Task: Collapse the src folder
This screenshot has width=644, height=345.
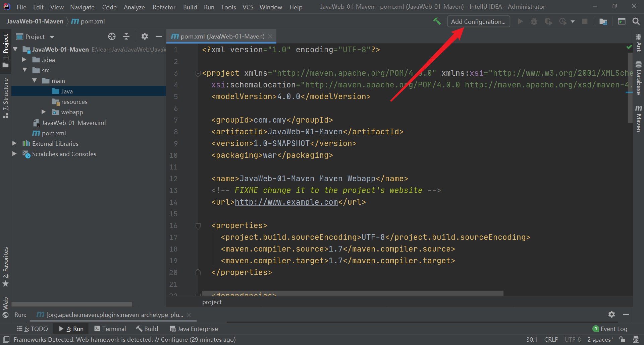Action: [x=25, y=70]
